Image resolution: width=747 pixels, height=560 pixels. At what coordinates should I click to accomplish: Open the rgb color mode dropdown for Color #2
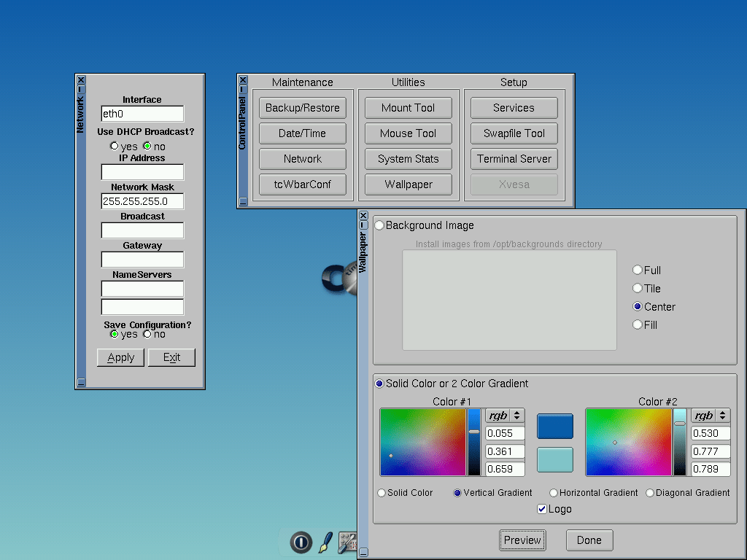pos(711,415)
